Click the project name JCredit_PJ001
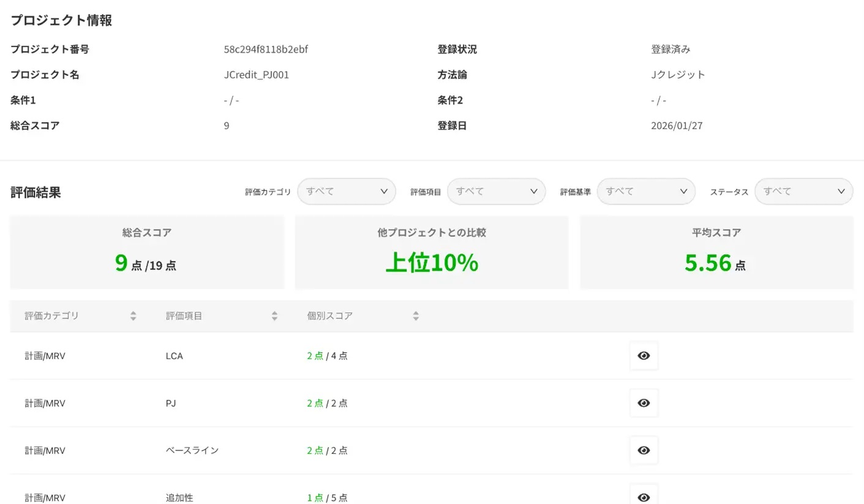This screenshot has height=504, width=864. [x=257, y=74]
